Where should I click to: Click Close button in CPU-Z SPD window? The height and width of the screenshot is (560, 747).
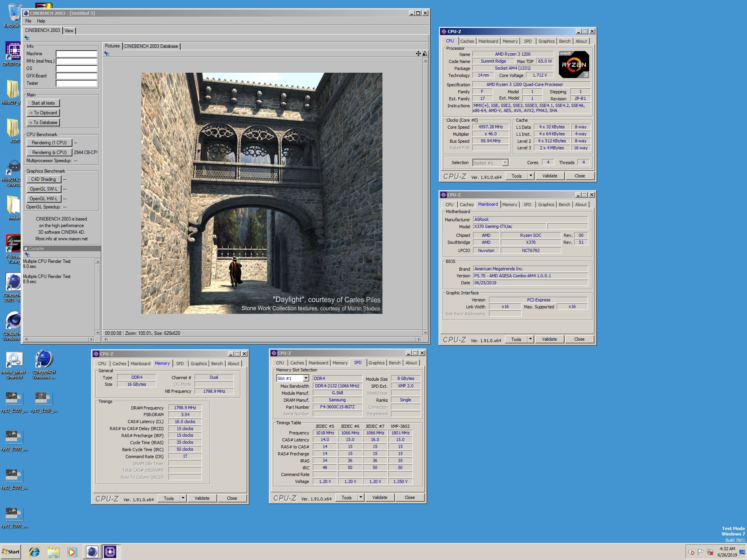click(410, 497)
